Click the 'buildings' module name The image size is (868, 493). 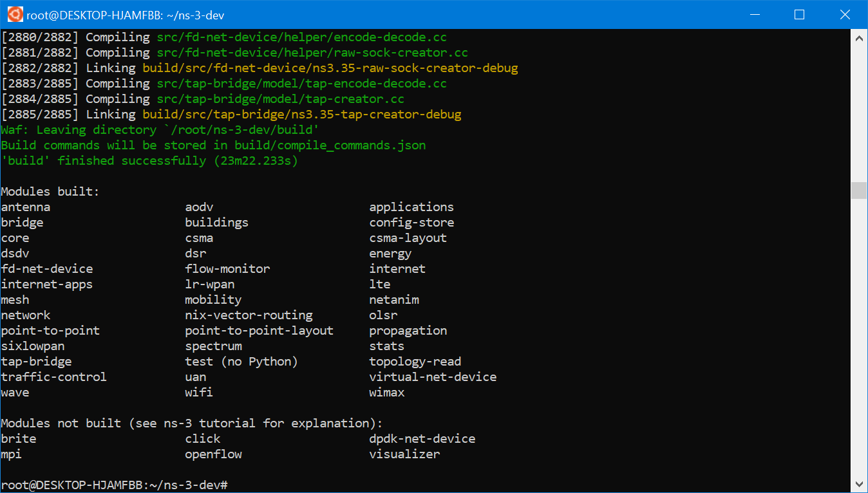coord(217,223)
